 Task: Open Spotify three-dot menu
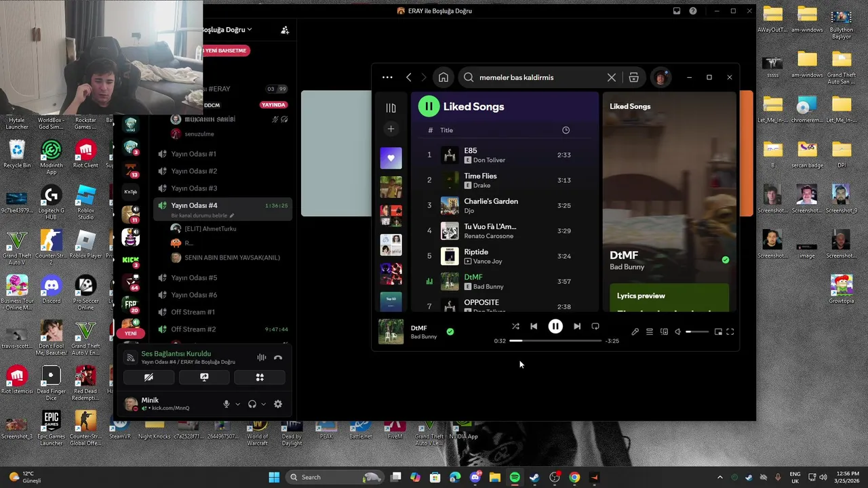click(x=387, y=77)
